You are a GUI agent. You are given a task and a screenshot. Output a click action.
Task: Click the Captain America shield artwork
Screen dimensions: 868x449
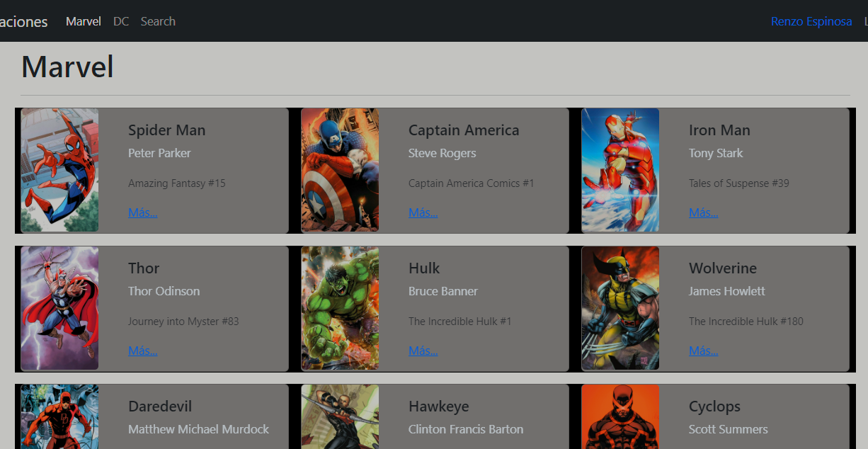tap(340, 170)
